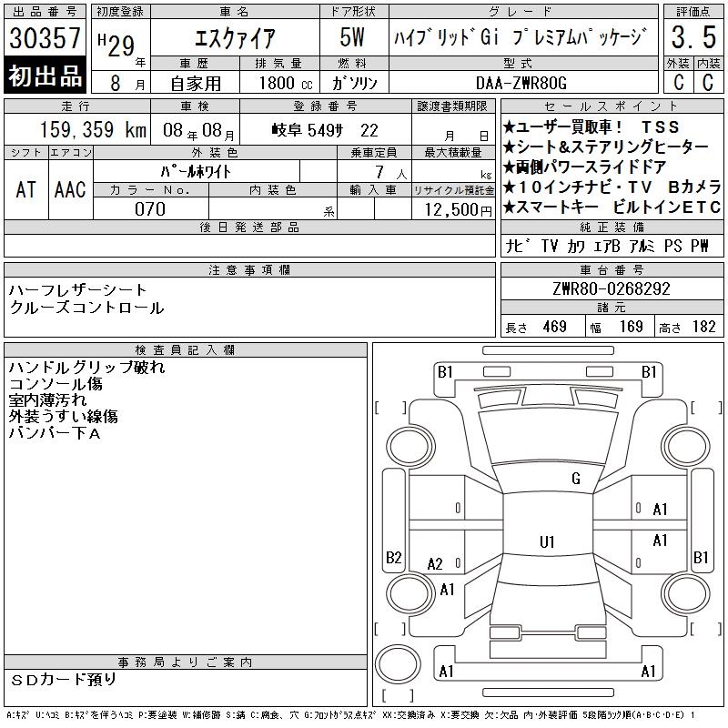
Task: Click equipment line ナビ TV カワ エアB アルミ PS PW
Action: click(607, 246)
